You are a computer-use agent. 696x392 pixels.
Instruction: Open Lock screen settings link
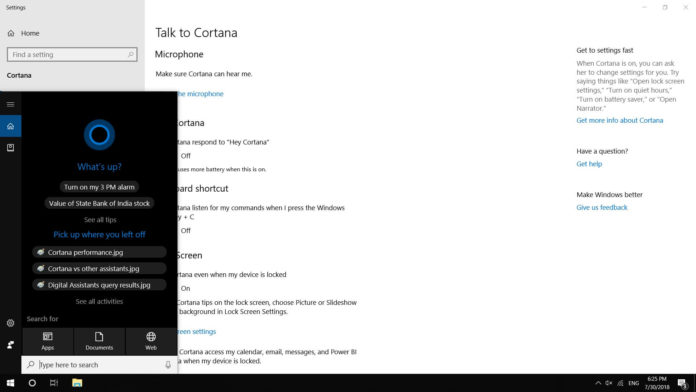click(x=197, y=332)
